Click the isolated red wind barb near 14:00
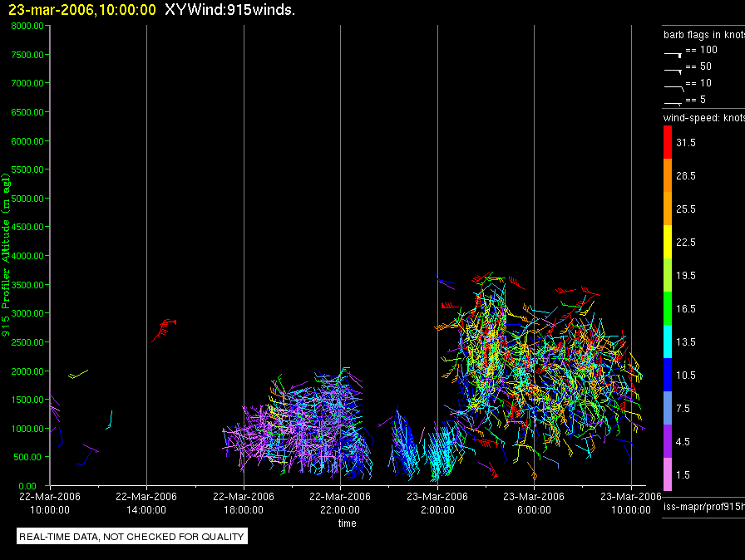 click(164, 331)
